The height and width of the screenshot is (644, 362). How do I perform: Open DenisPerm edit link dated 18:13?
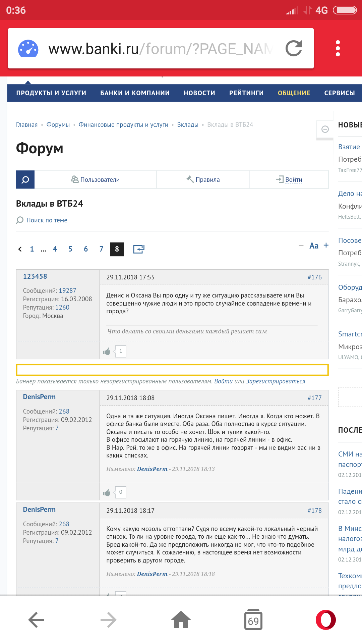pos(152,469)
